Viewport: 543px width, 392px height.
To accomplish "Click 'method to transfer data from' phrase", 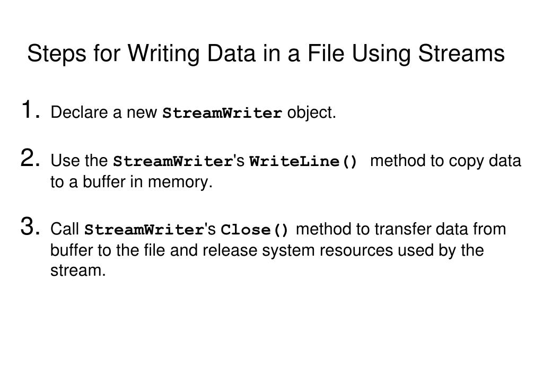I will [x=401, y=229].
